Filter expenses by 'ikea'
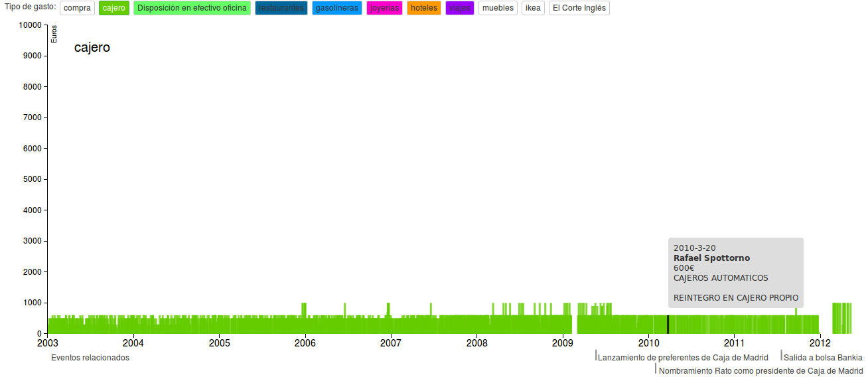Image resolution: width=868 pixels, height=379 pixels. click(533, 8)
